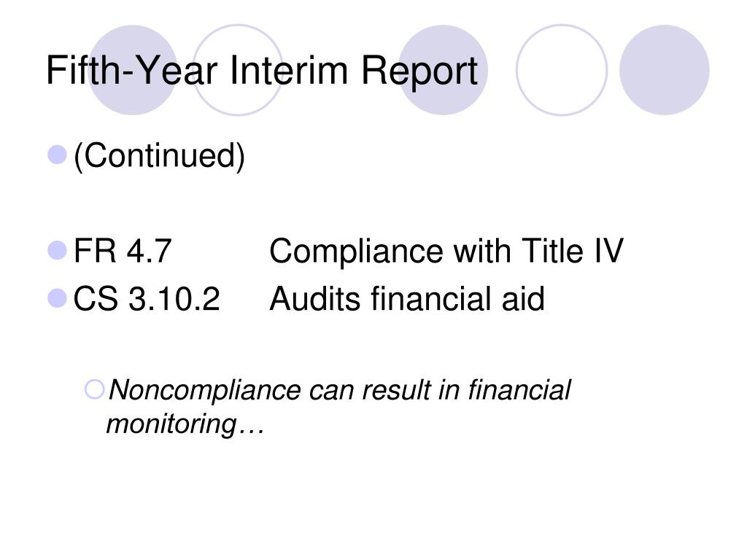This screenshot has height=560, width=747.
Task: Click the word Report in the slide title
Action: coord(419,72)
